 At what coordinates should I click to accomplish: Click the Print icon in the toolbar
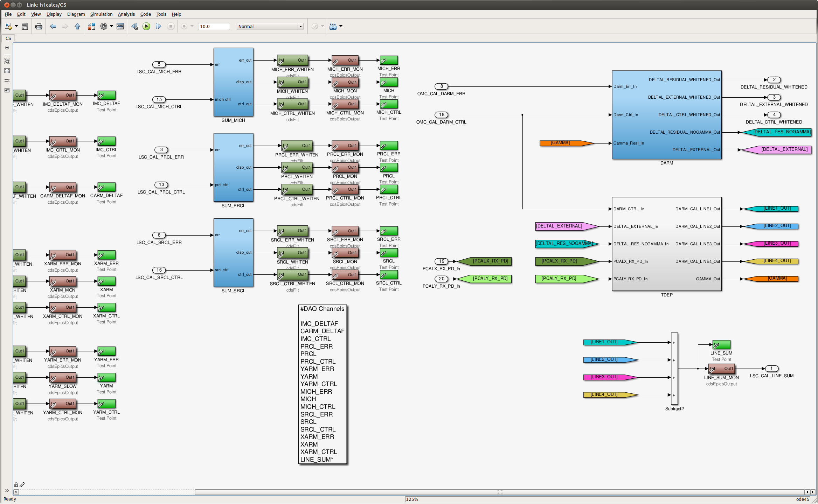(39, 26)
